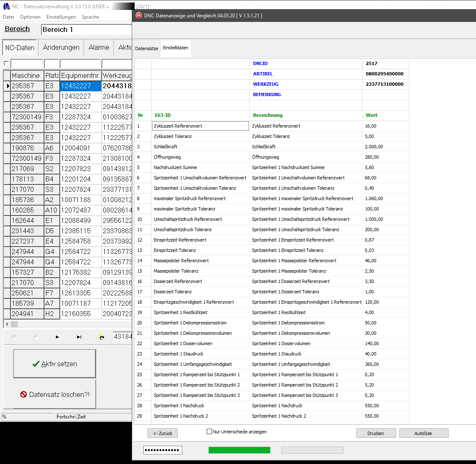Click the Zeit status bar label

pos(82,417)
